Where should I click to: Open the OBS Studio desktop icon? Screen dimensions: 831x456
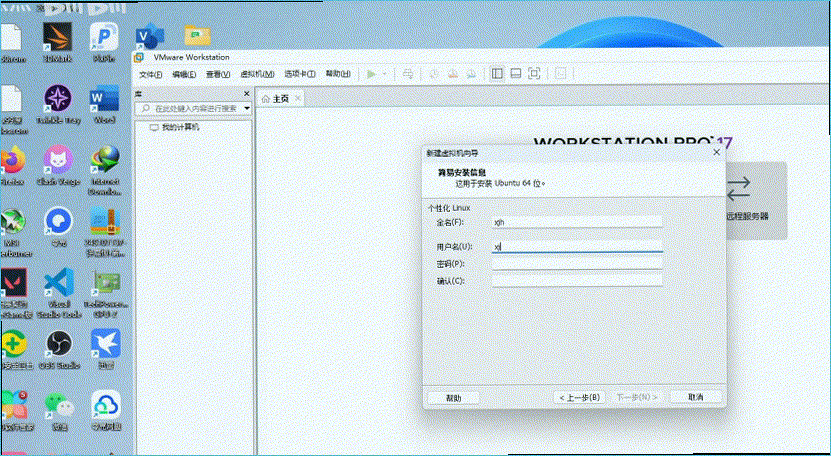(x=59, y=349)
